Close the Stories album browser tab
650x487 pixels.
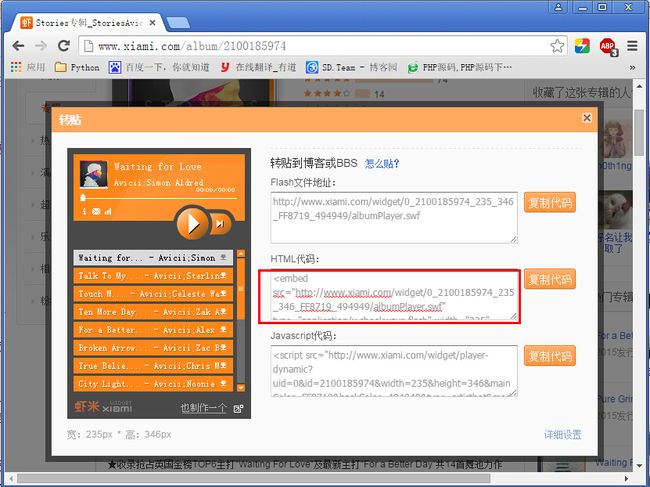tap(152, 23)
